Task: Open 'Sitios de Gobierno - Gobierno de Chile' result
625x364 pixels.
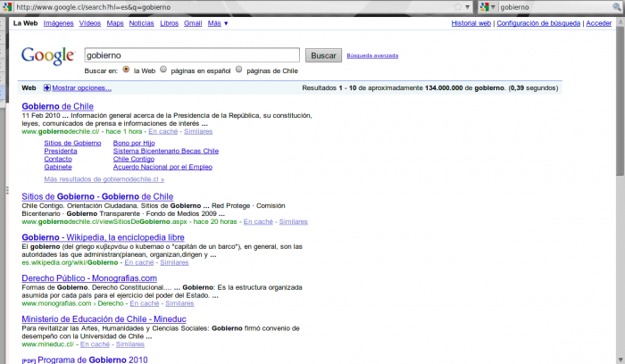Action: pos(97,196)
